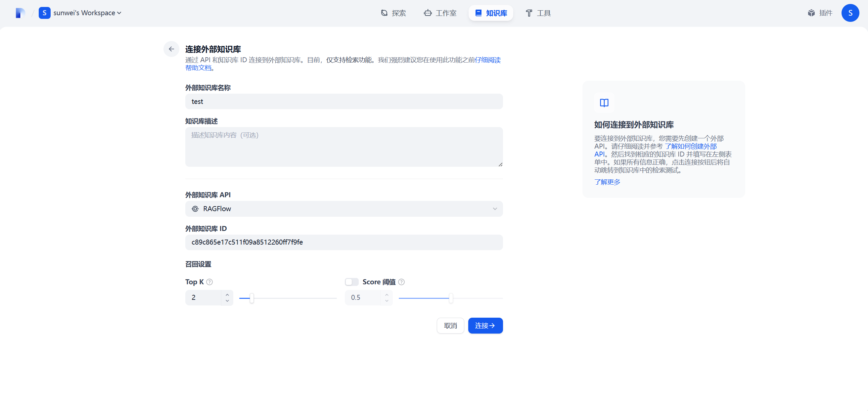Increase Top K with up stepper
868x411 pixels.
[x=227, y=295]
